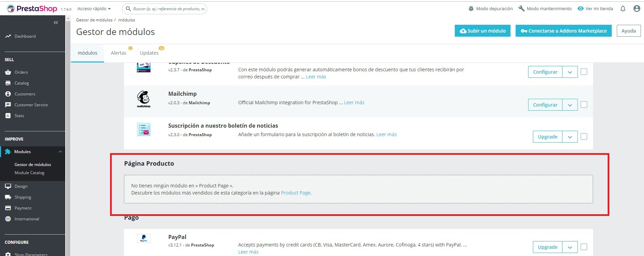
Task: Focus the product search field
Action: [x=165, y=8]
